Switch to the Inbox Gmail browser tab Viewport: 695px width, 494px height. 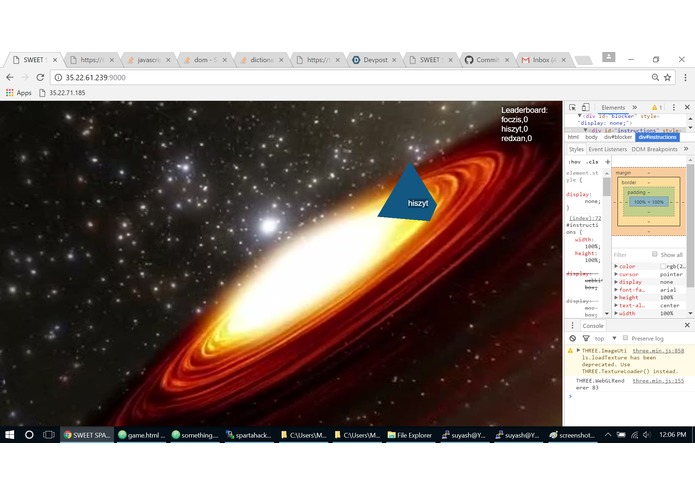point(543,60)
